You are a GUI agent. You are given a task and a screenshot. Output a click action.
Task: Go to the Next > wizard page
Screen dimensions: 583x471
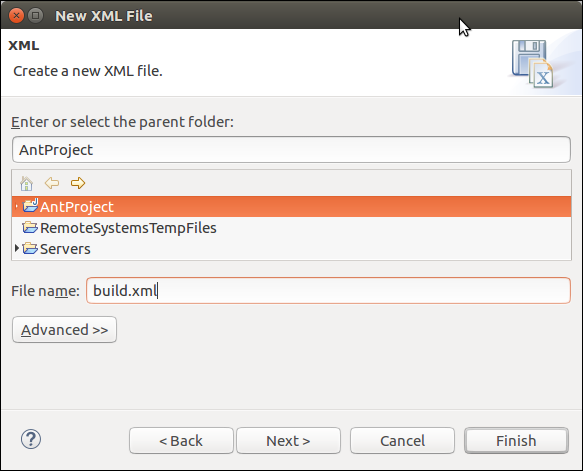pos(288,441)
